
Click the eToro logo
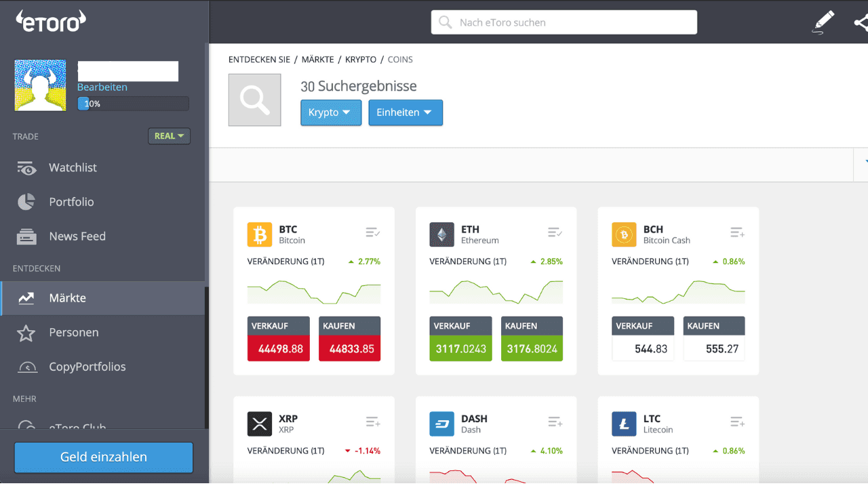pos(51,21)
